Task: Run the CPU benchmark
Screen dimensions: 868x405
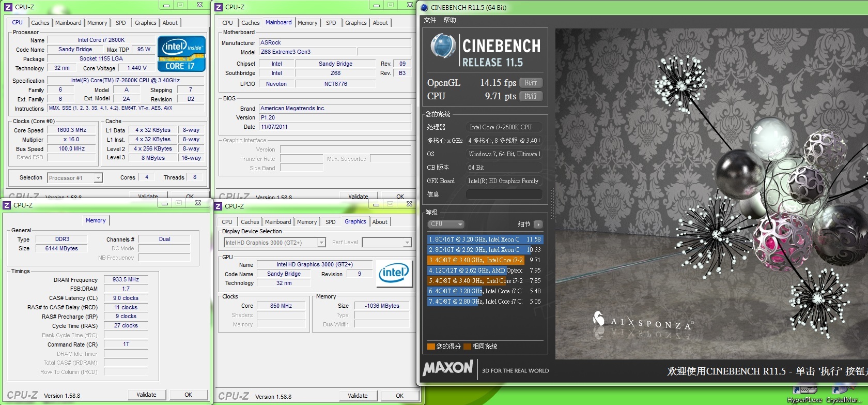Action: (x=531, y=96)
